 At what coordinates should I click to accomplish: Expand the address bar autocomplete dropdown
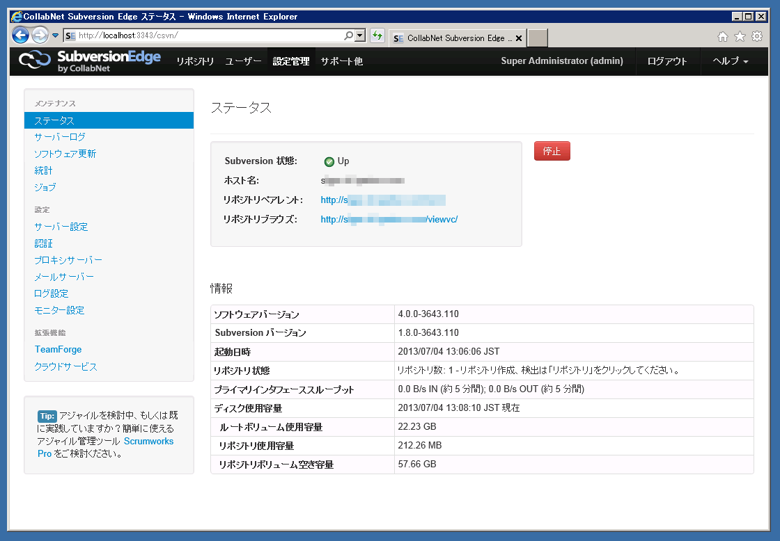point(361,36)
